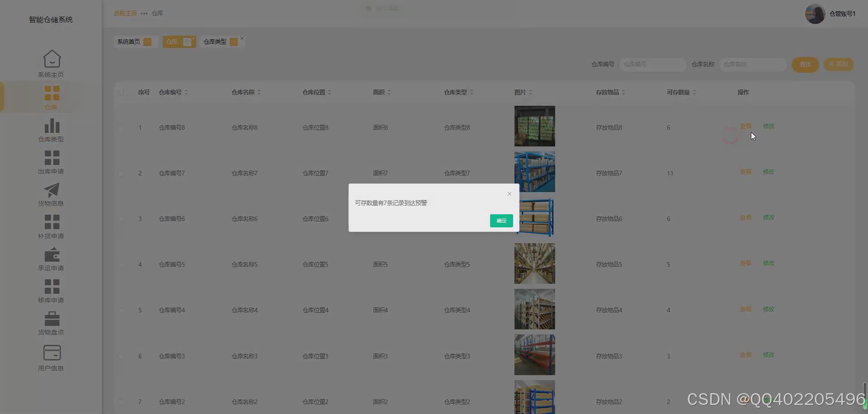Viewport: 868px width, 414px height.
Task: Open 货物盘点 briefcase icon
Action: pyautogui.click(x=52, y=319)
